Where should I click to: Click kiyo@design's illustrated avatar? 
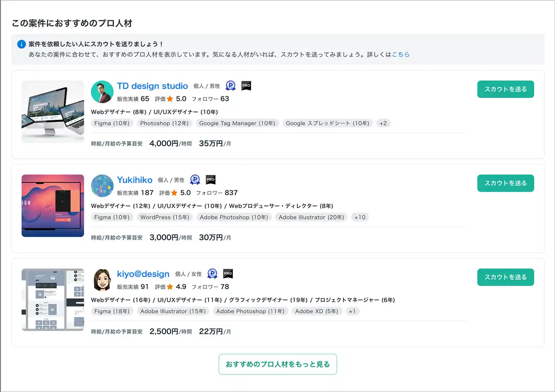pyautogui.click(x=102, y=280)
